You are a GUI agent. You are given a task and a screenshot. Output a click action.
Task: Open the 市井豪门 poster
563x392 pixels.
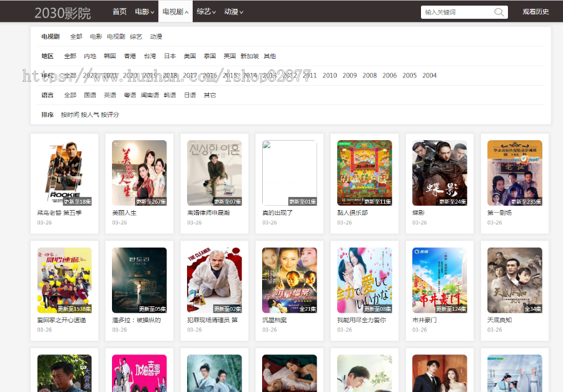pyautogui.click(x=440, y=280)
